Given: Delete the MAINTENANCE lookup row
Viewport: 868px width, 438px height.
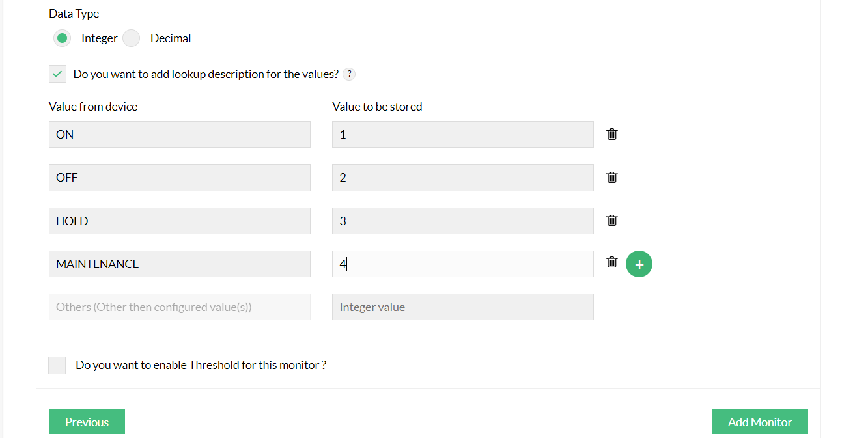Looking at the screenshot, I should pos(612,262).
